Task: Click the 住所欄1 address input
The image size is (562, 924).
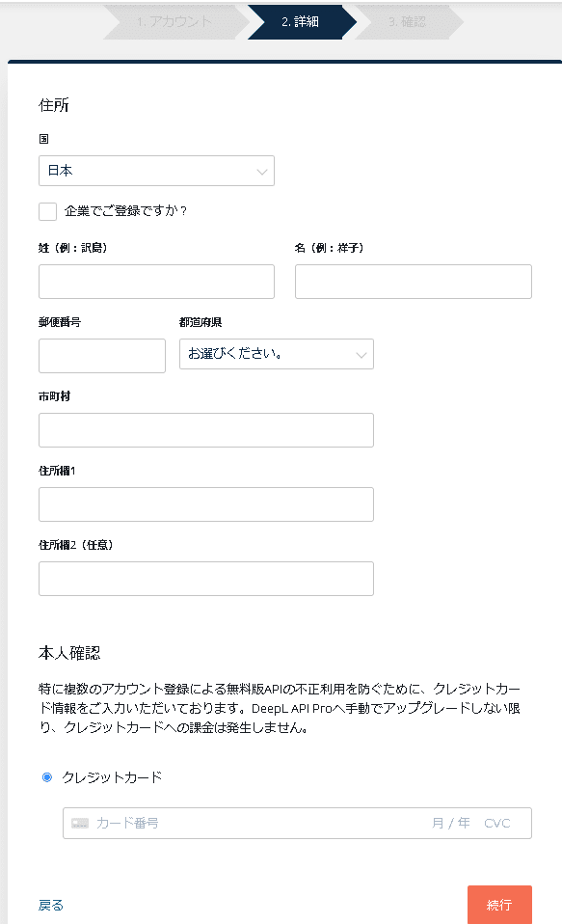Action: (x=206, y=504)
